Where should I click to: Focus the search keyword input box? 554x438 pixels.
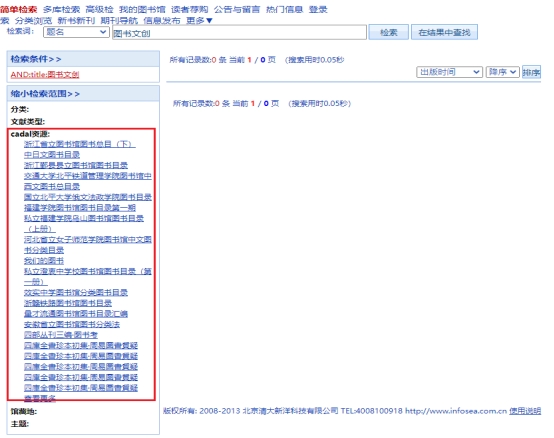(x=239, y=33)
